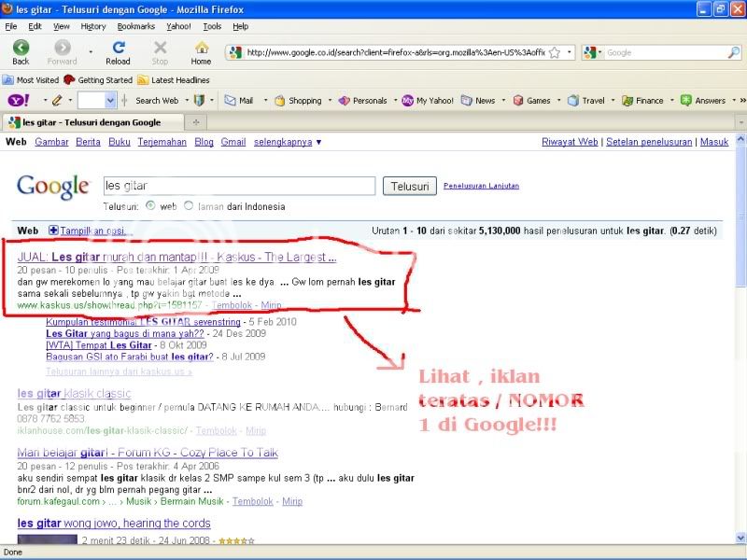The image size is (747, 560).
Task: Click the scrollbar up arrow
Action: 740,139
